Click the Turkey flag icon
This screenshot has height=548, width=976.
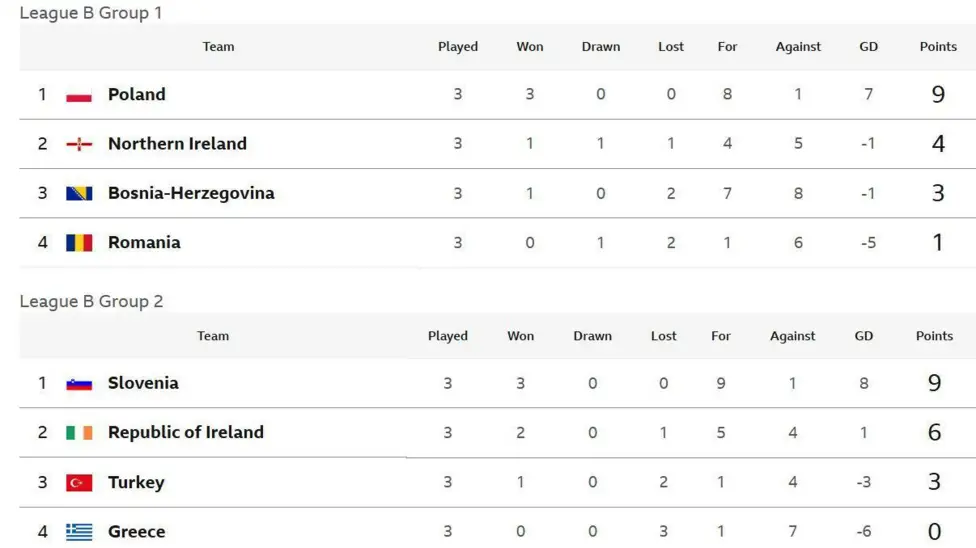pos(79,482)
